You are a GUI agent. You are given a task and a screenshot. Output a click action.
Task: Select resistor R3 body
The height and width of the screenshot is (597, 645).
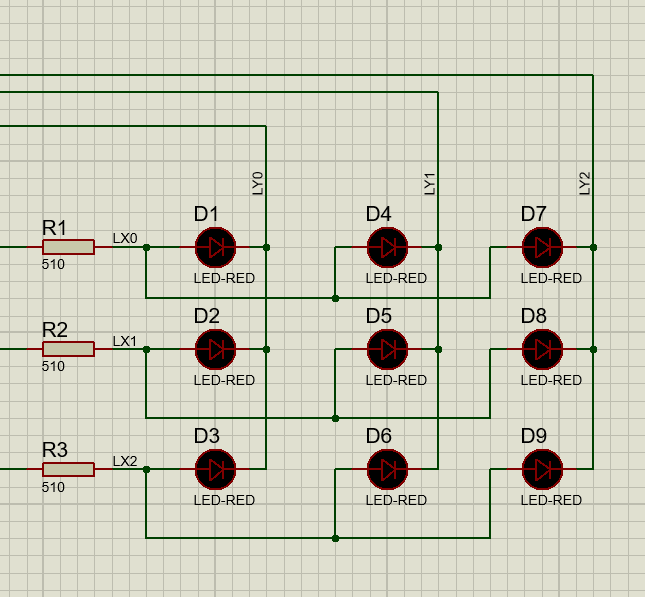[68, 469]
